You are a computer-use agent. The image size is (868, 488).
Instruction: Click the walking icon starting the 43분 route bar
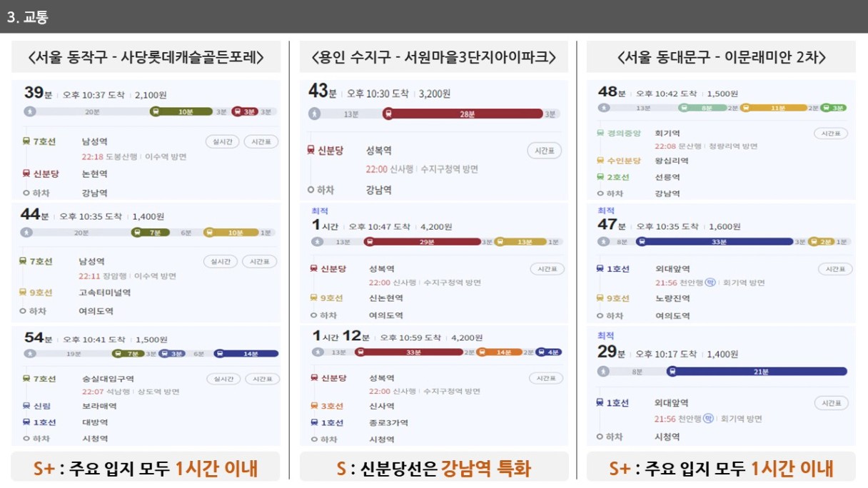click(x=316, y=113)
